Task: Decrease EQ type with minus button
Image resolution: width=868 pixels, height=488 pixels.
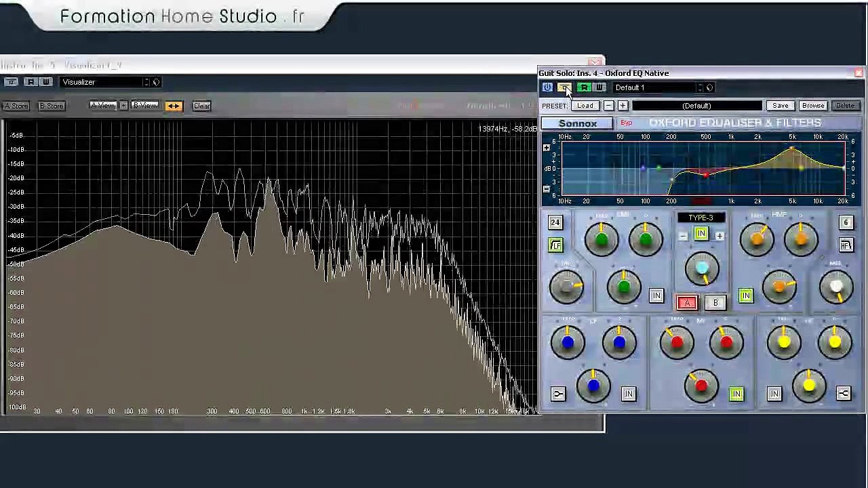Action: click(x=683, y=236)
